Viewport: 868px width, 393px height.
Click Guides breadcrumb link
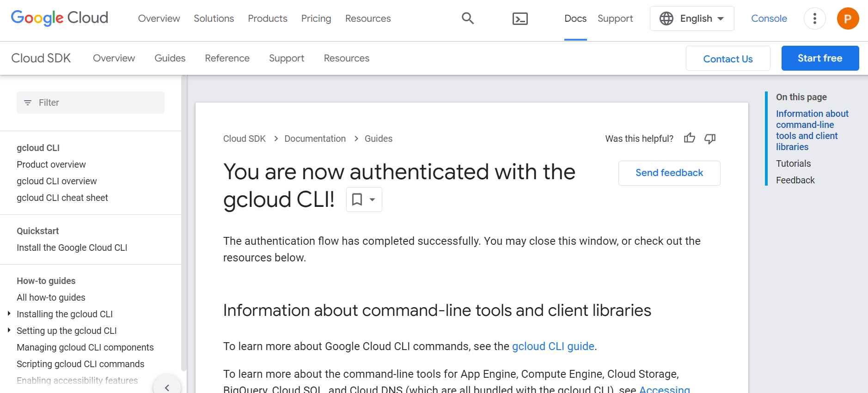pyautogui.click(x=379, y=139)
